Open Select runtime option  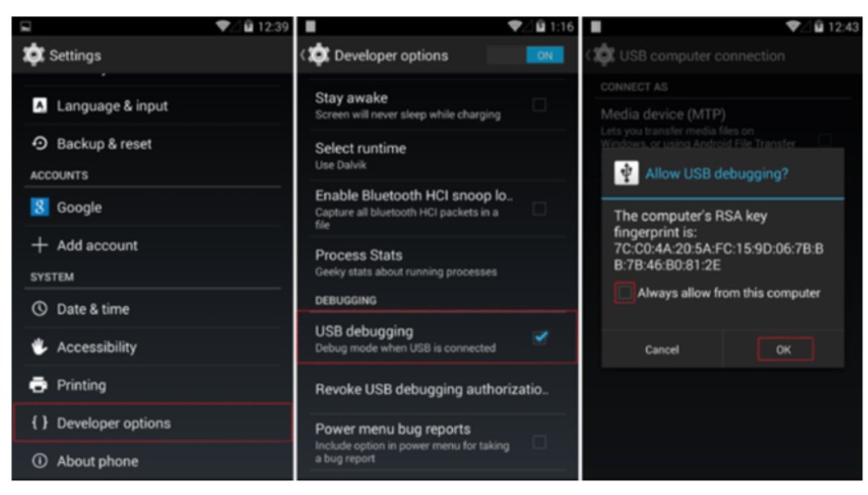tap(437, 155)
